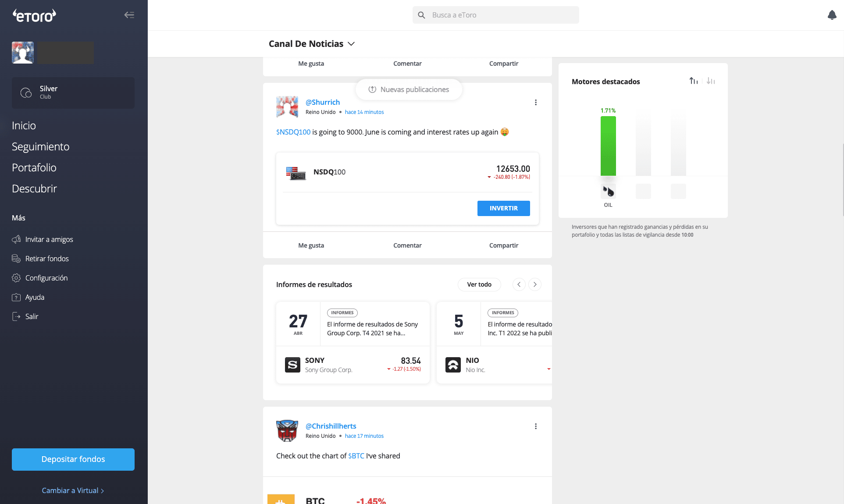Click @Chrishillherts avatar image
844x504 pixels.
[x=287, y=431]
